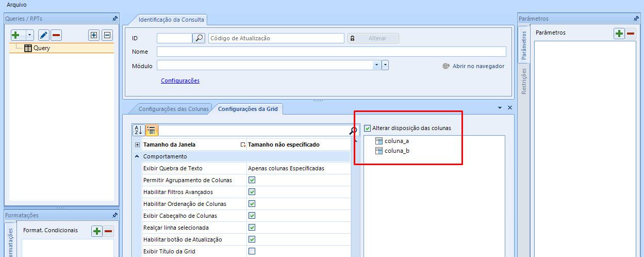Disable Habilitar Filtros Avançados checkbox
Viewport: 644px width, 257px height.
pyautogui.click(x=252, y=192)
